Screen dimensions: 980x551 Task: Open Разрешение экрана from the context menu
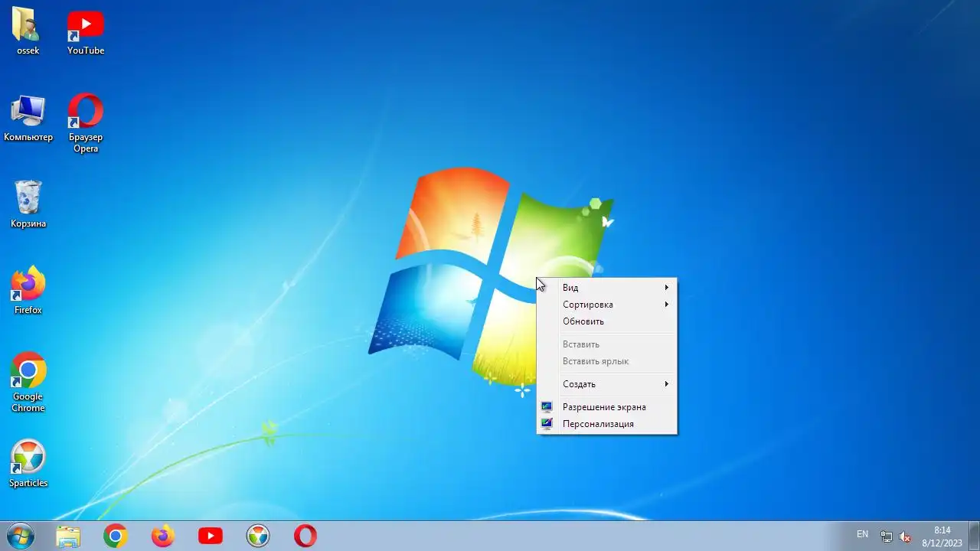tap(607, 407)
